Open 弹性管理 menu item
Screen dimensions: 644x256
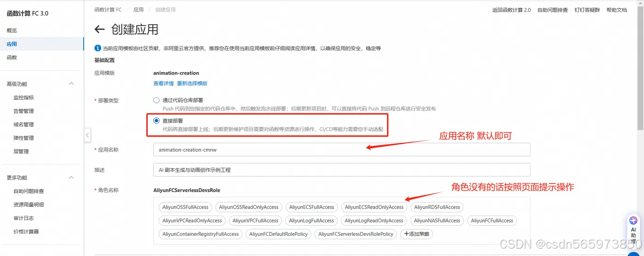coord(23,138)
